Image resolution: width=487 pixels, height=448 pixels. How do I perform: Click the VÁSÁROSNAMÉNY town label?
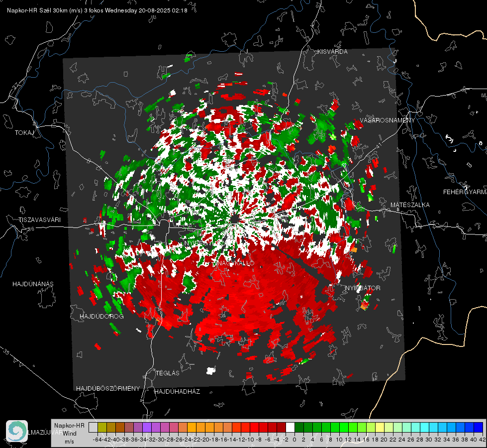pos(388,120)
